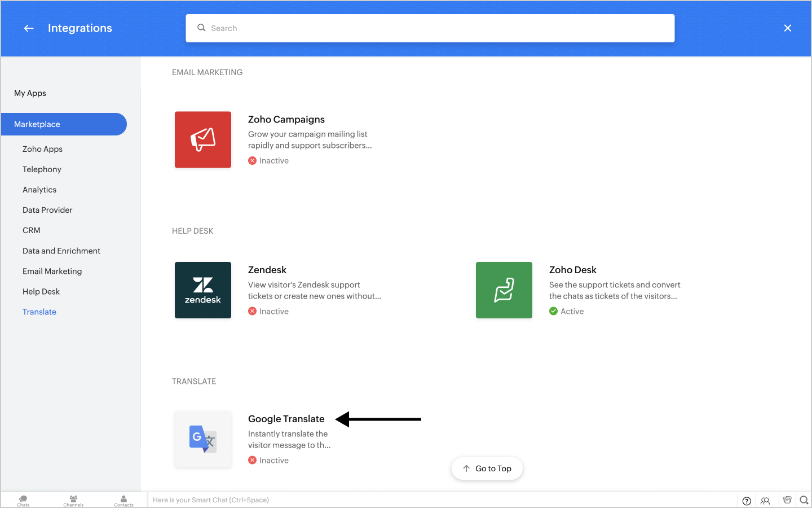
Task: Open the Channels tab in bottom bar
Action: (x=73, y=501)
